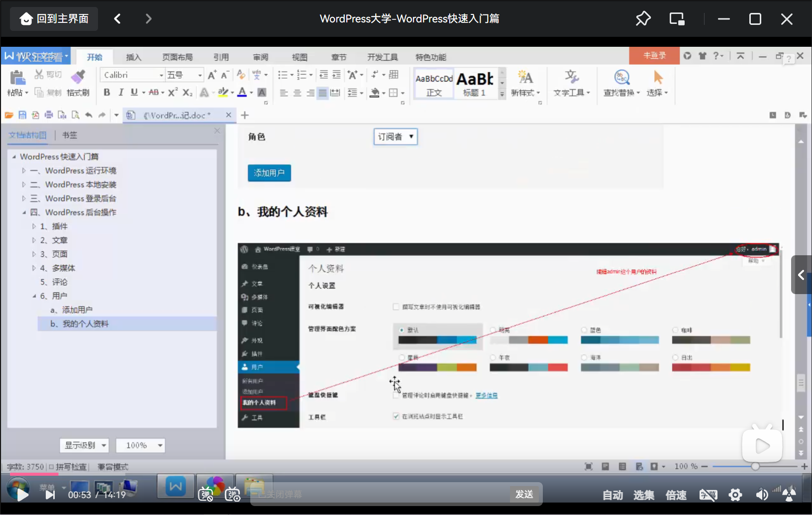
Task: Toggle underline formatting
Action: tap(134, 92)
